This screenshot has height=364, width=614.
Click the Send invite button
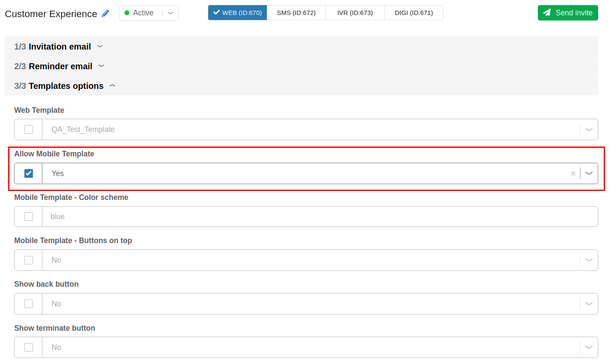click(568, 13)
